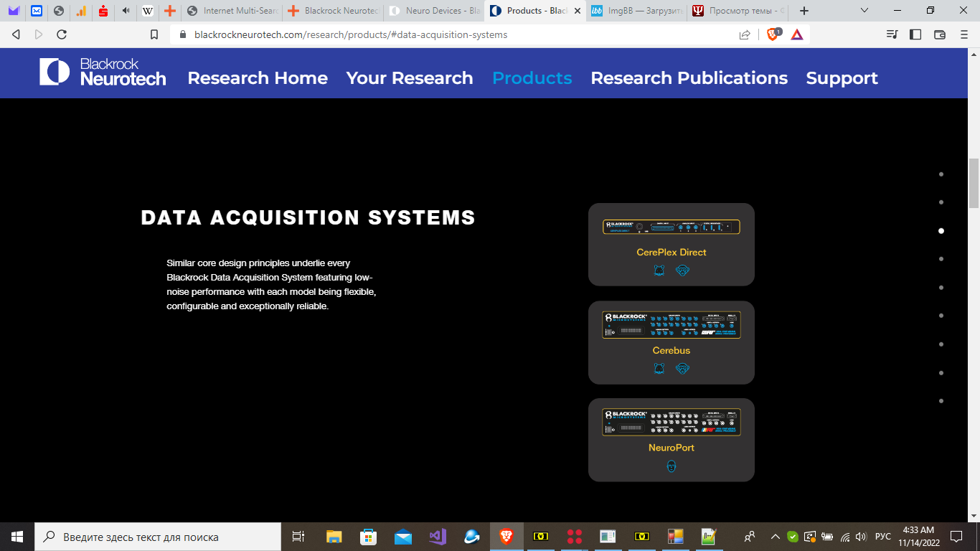Toggle the browser sidebar panel
The image size is (980, 551).
[x=915, y=34]
